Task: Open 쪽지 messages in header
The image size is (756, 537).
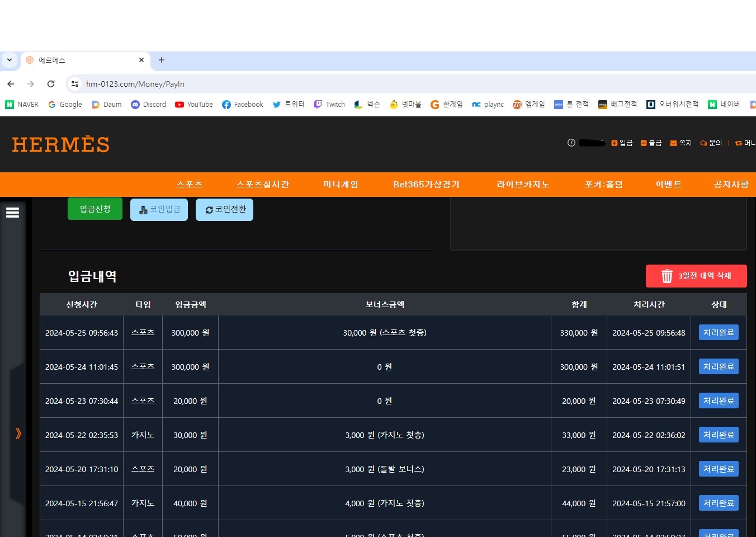Action: pyautogui.click(x=681, y=143)
